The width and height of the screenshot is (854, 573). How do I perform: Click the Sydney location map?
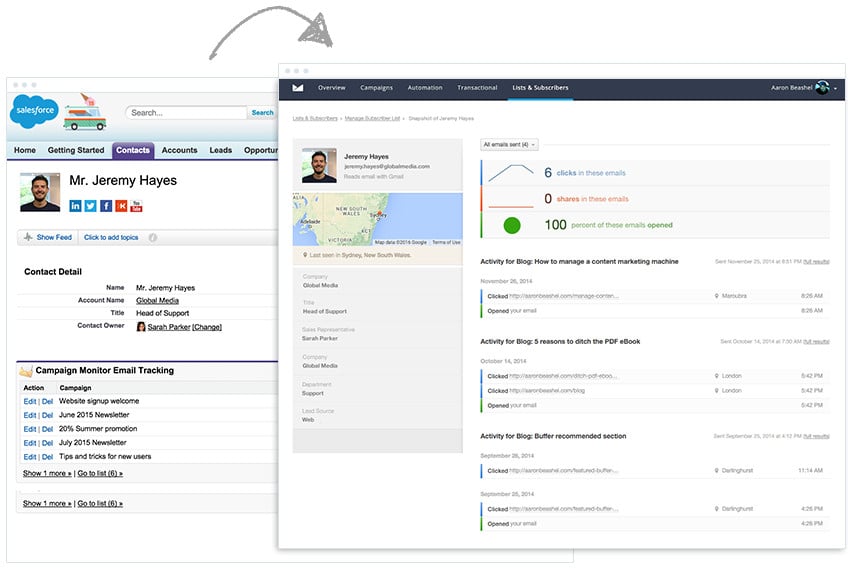click(x=377, y=219)
